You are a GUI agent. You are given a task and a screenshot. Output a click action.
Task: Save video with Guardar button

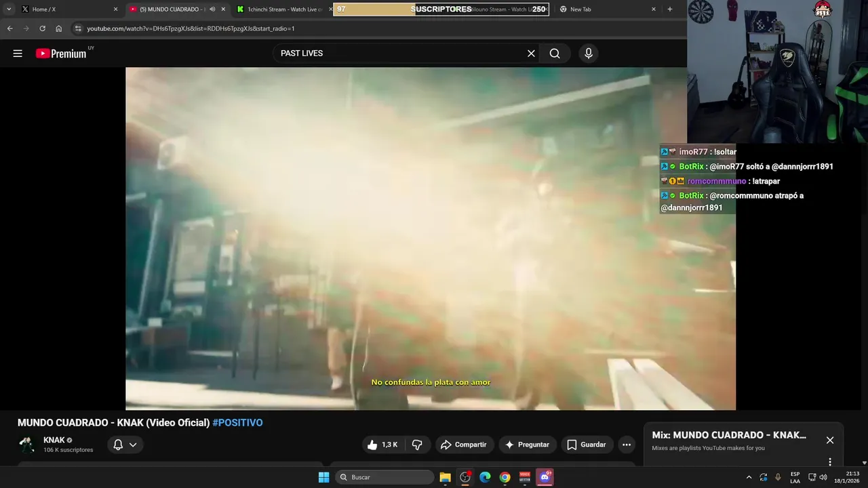(x=587, y=445)
